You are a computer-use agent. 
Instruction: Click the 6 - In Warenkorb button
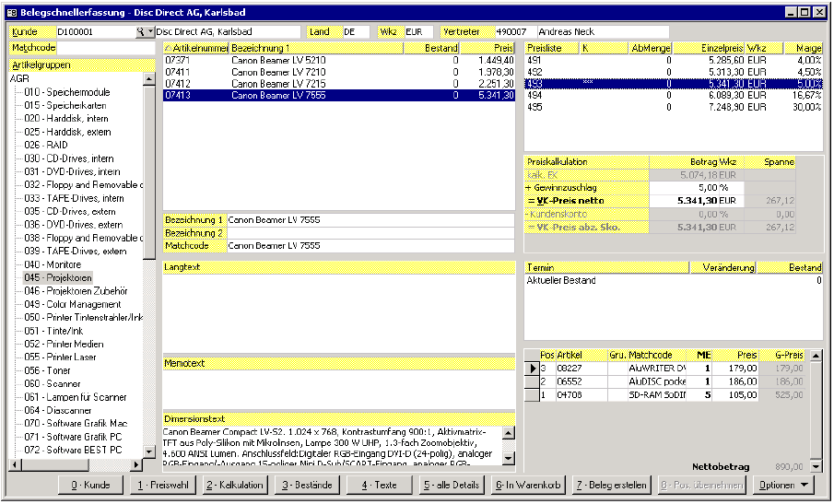528,485
